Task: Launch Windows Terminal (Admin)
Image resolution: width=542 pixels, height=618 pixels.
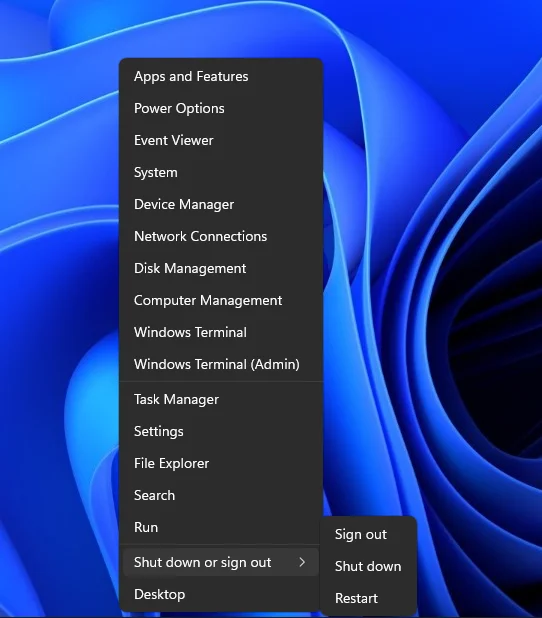Action: coord(221,364)
